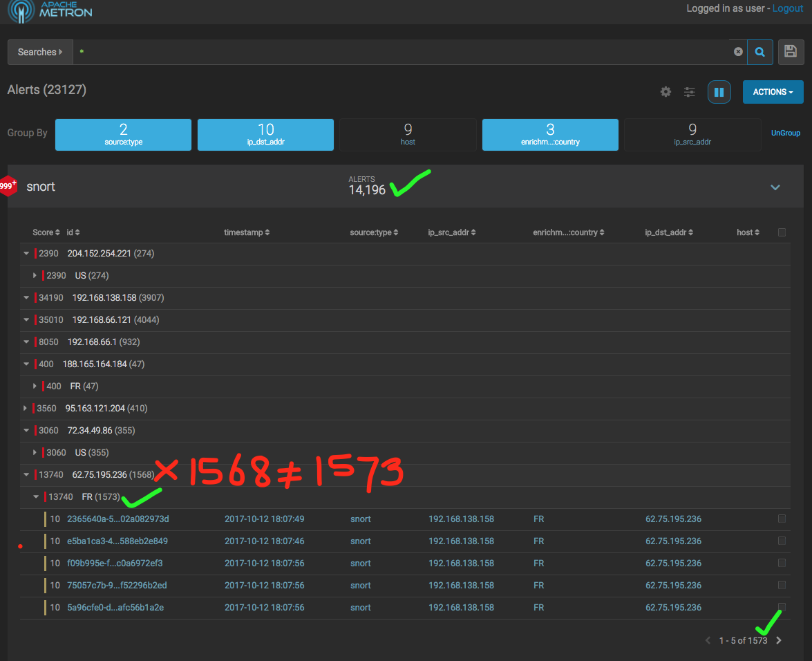Toggle Group By enrichm...:country
Screen dimensions: 812x661
550,135
